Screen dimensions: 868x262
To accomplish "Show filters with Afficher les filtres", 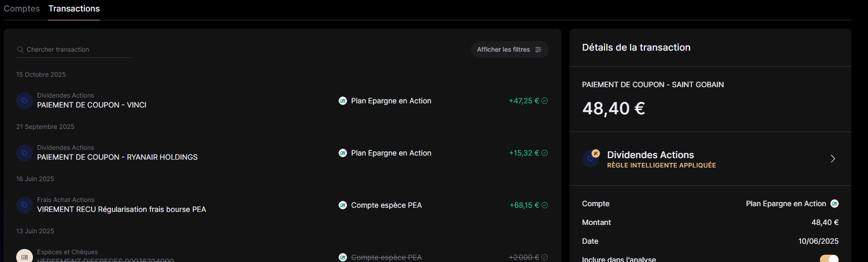I will tap(503, 50).
